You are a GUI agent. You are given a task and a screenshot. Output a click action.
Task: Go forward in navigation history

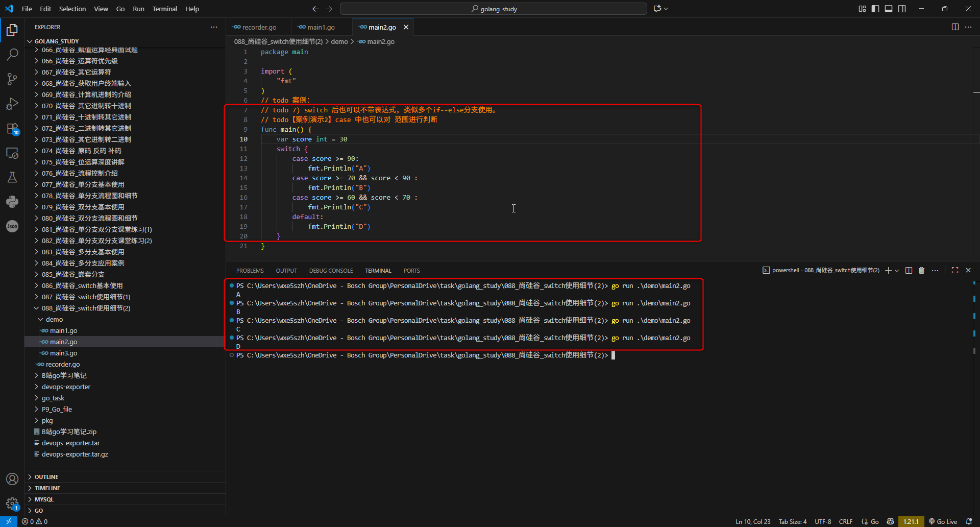329,9
